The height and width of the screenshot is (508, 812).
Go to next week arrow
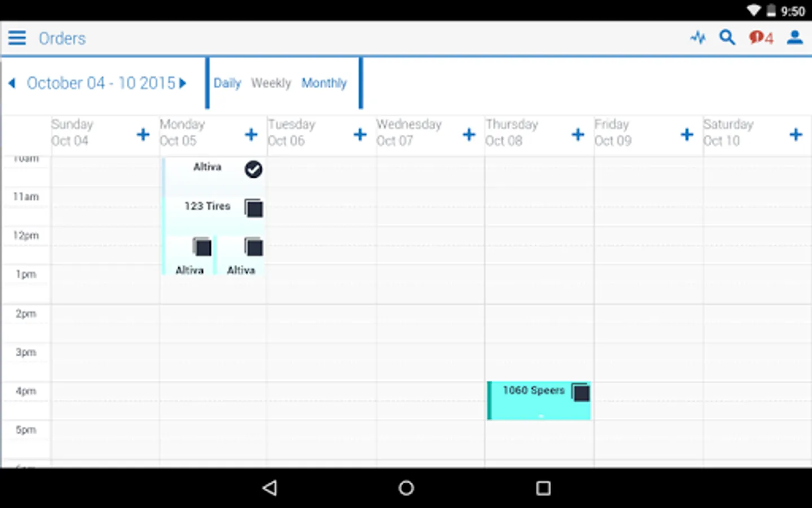[x=183, y=84]
